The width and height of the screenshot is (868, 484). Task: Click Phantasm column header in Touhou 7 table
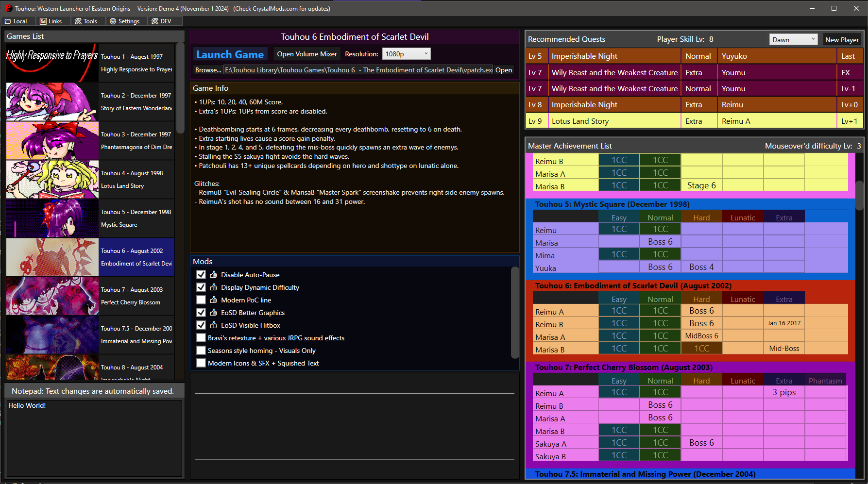(825, 381)
